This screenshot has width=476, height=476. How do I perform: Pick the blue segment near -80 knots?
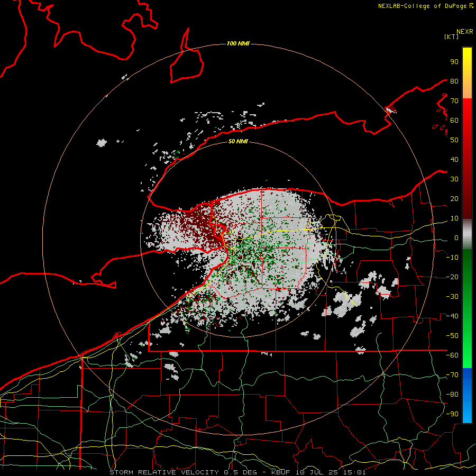click(467, 395)
